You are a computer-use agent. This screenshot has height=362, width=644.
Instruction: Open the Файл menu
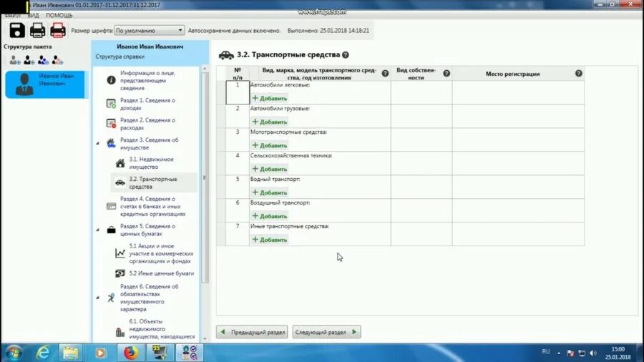(12, 15)
